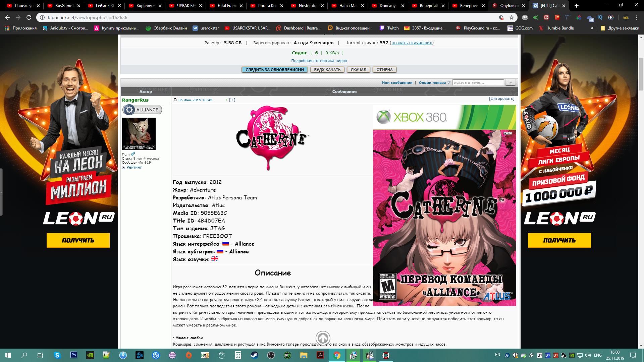Click the ОТМЕНА button

coord(384,70)
